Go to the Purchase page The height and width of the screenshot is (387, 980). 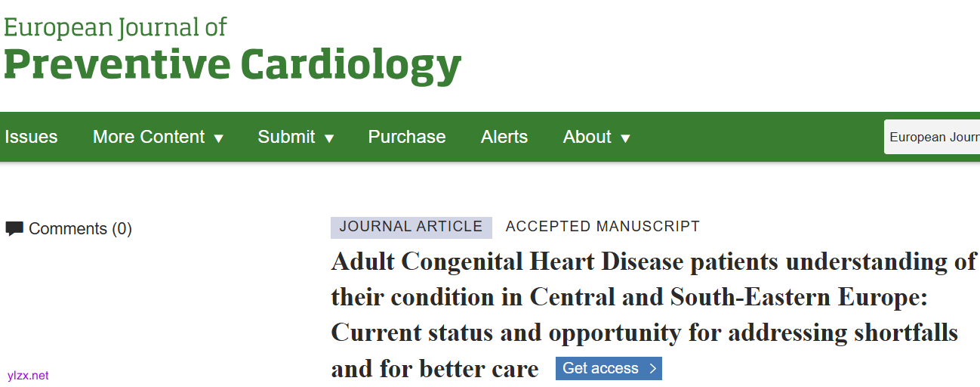point(406,137)
